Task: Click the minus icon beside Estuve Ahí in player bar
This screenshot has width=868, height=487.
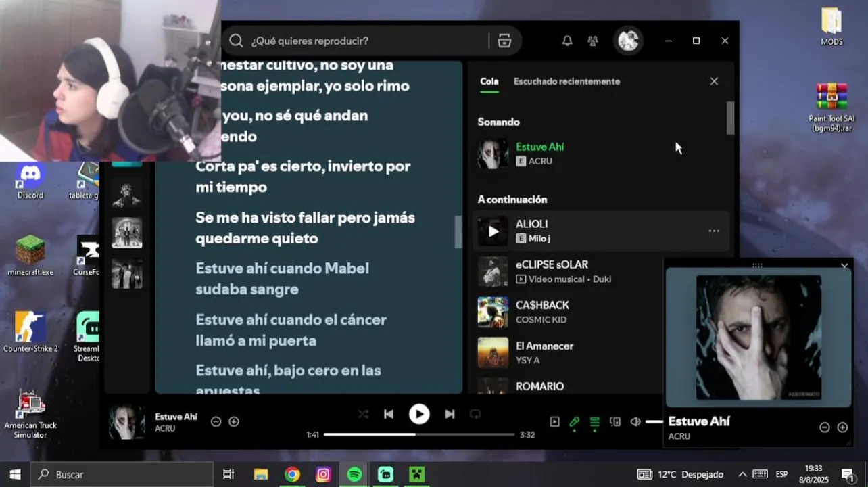Action: (216, 421)
